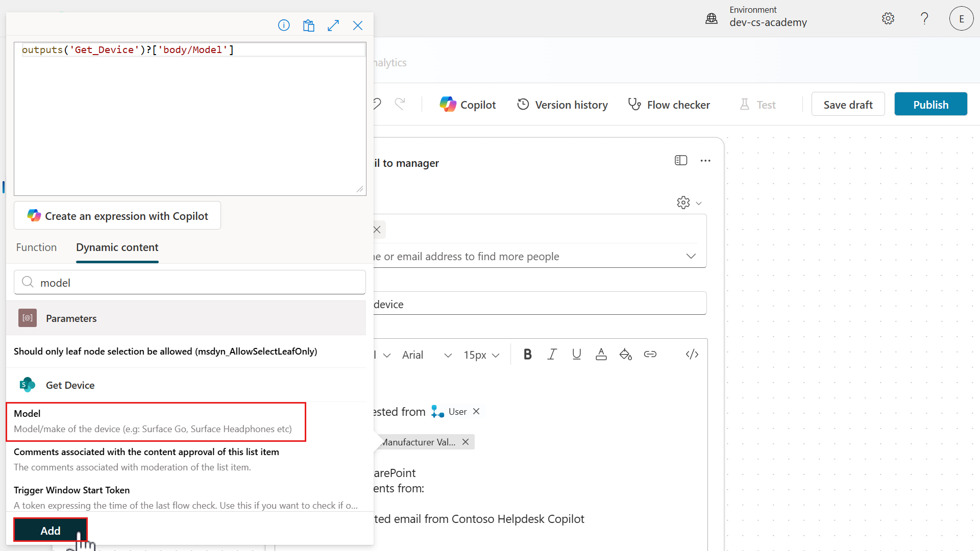Toggle italic text formatting

coord(552,354)
